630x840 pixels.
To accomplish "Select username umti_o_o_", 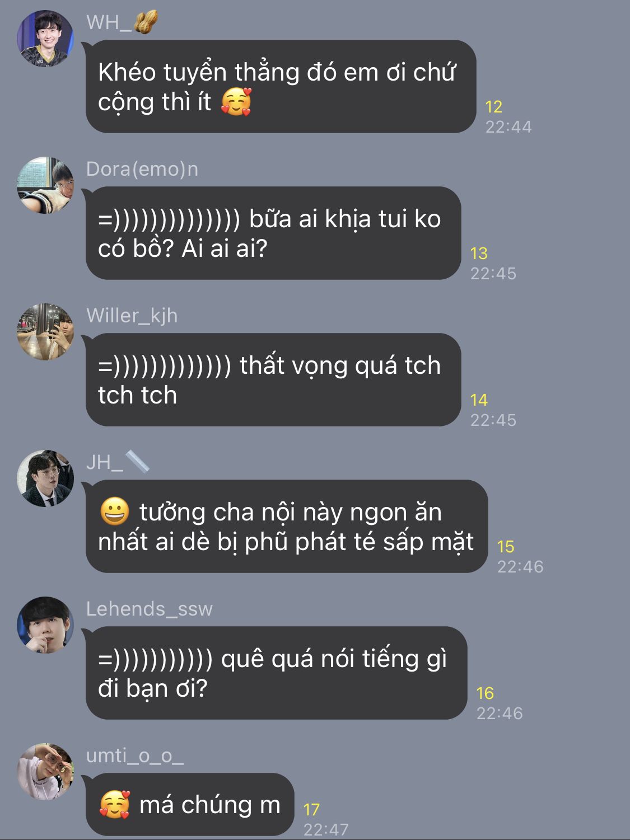I will point(135,756).
